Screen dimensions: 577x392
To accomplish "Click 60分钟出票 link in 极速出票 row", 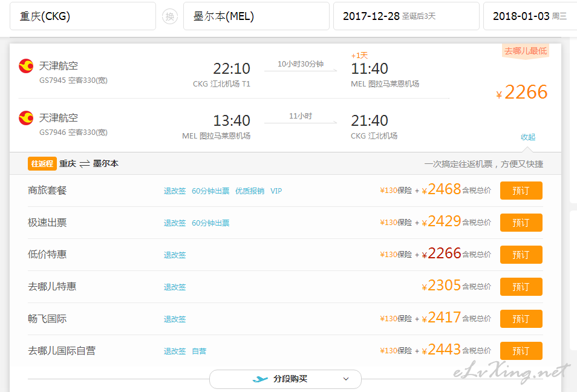I will pyautogui.click(x=210, y=223).
